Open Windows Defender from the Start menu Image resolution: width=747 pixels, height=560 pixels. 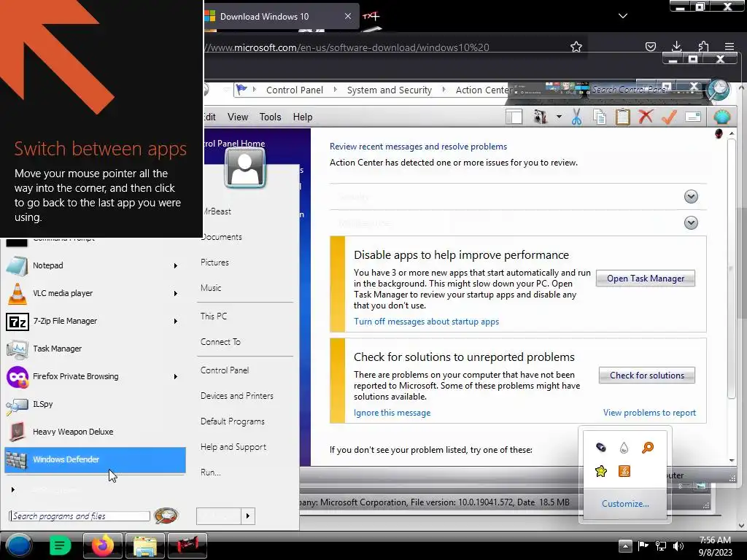(x=95, y=459)
